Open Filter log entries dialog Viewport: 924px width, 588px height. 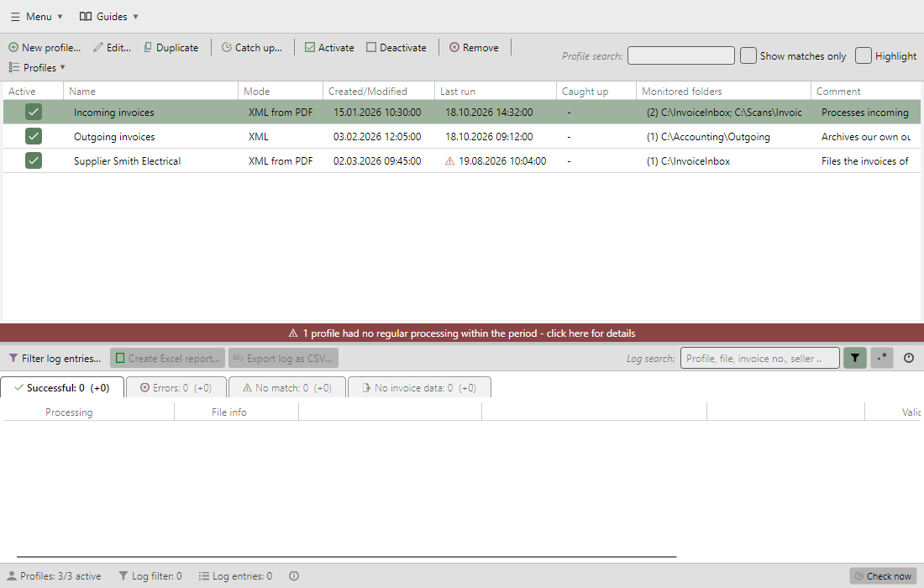click(55, 358)
